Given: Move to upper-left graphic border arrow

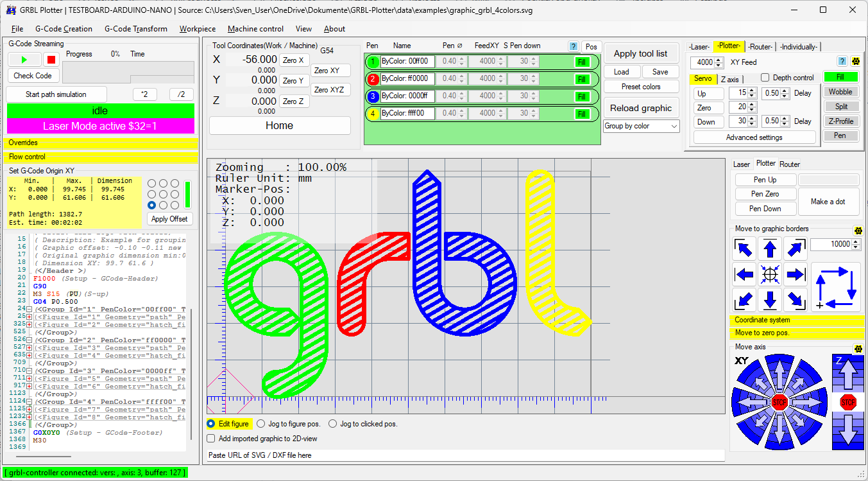Looking at the screenshot, I should click(744, 249).
